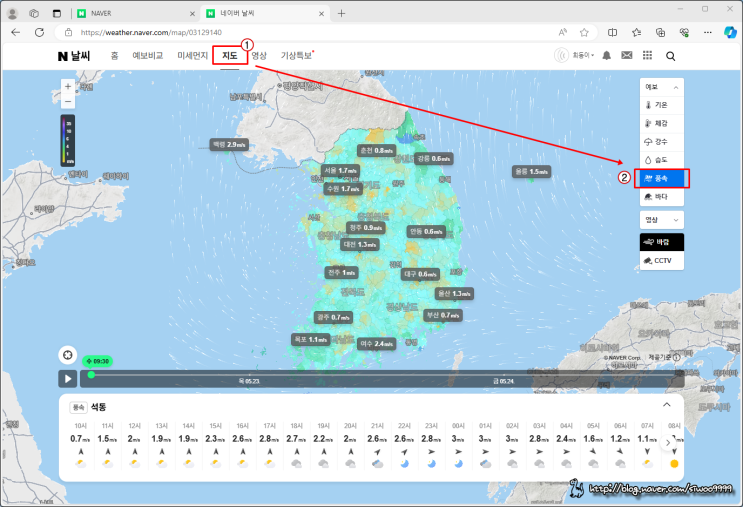This screenshot has width=743, height=507.
Task: Click the 목포 1.1m/s map label
Action: (310, 339)
